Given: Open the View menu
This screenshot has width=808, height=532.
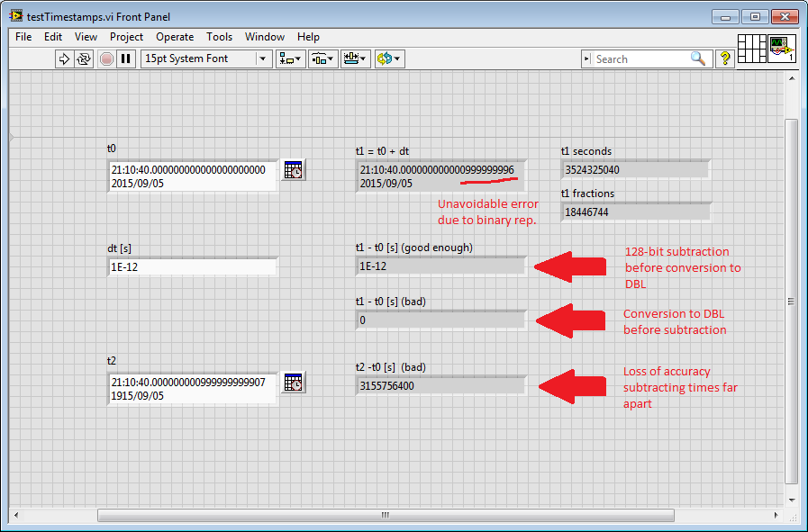Looking at the screenshot, I should coord(86,37).
